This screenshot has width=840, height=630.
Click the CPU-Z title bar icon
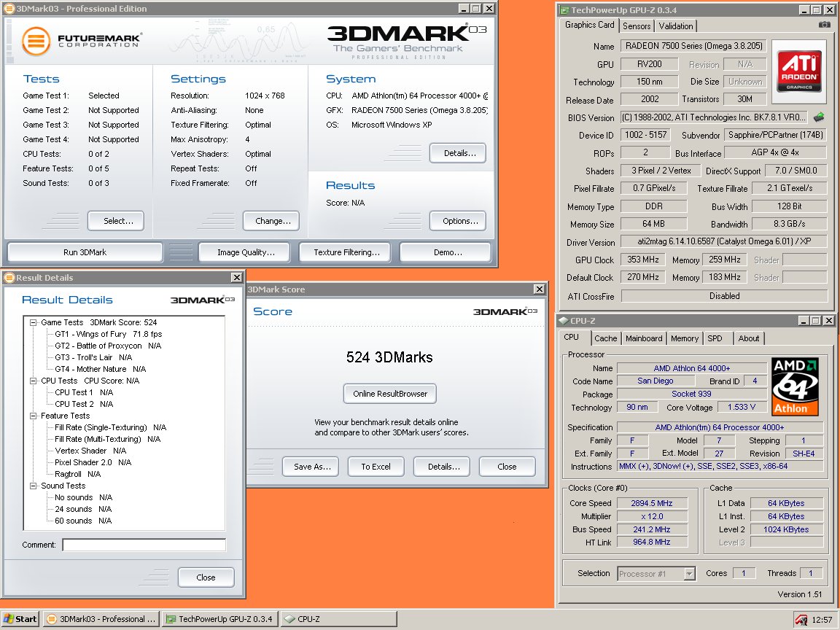564,320
